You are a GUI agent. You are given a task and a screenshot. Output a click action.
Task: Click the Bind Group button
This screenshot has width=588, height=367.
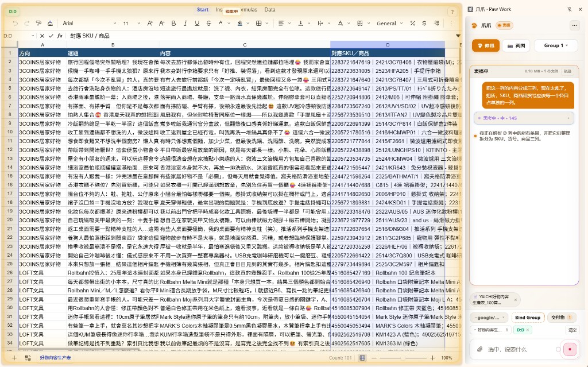point(527,318)
